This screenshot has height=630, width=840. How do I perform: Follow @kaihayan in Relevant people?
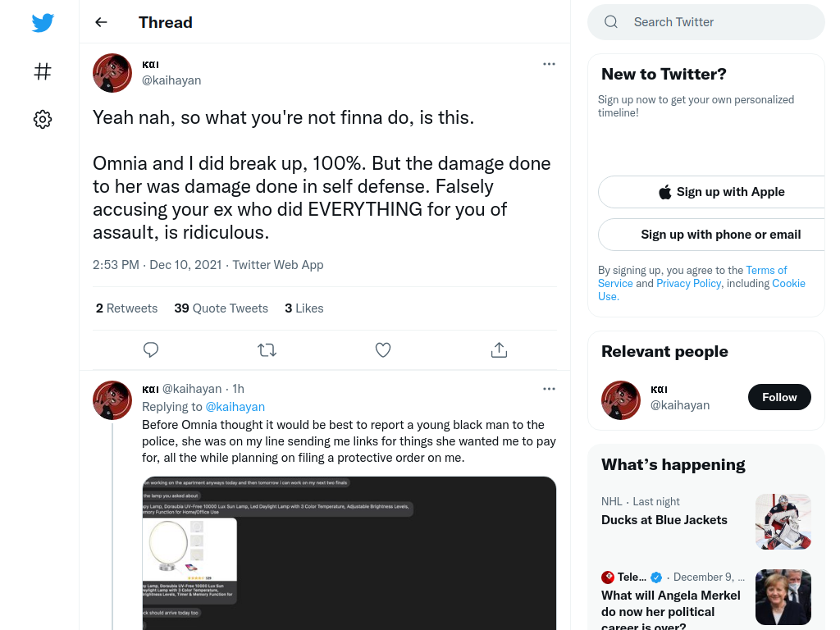point(779,397)
